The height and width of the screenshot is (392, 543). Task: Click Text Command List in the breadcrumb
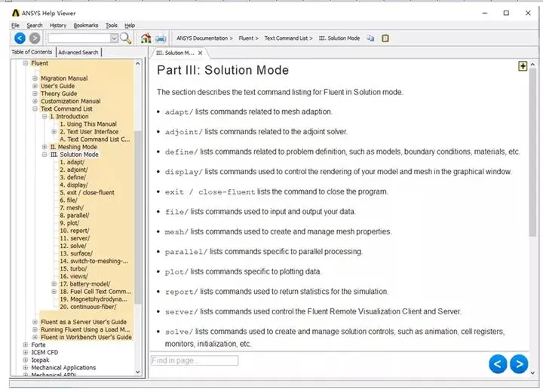pos(286,38)
